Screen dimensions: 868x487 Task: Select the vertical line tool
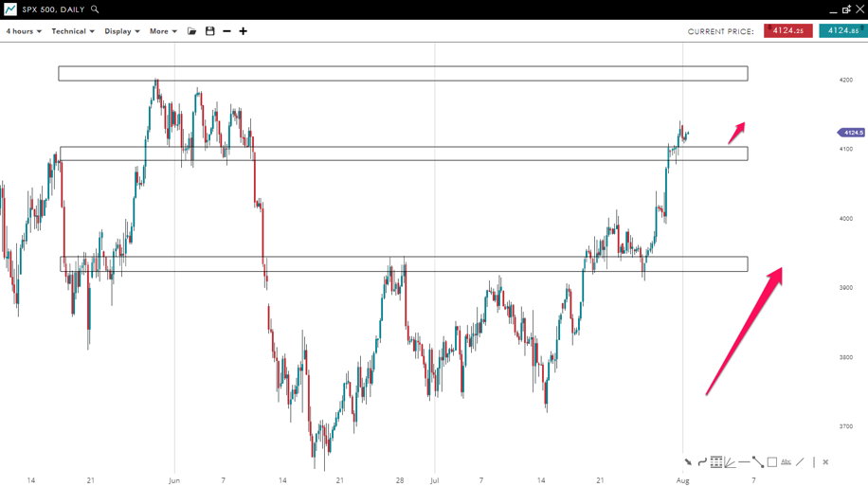pyautogui.click(x=813, y=462)
